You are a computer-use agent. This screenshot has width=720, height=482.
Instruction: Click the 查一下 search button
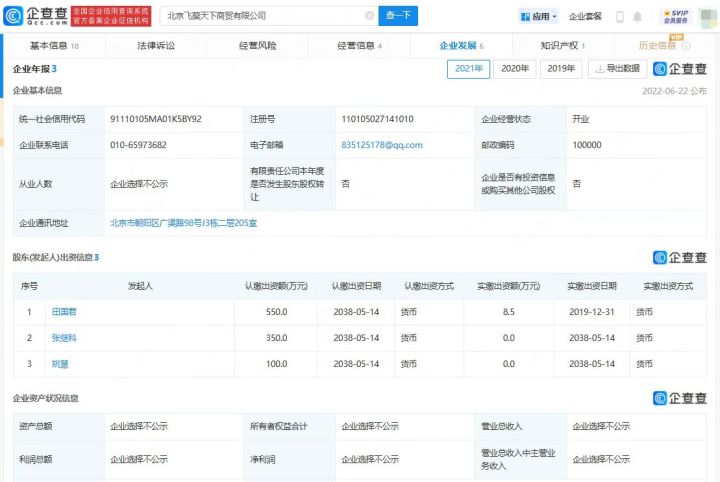click(x=398, y=16)
